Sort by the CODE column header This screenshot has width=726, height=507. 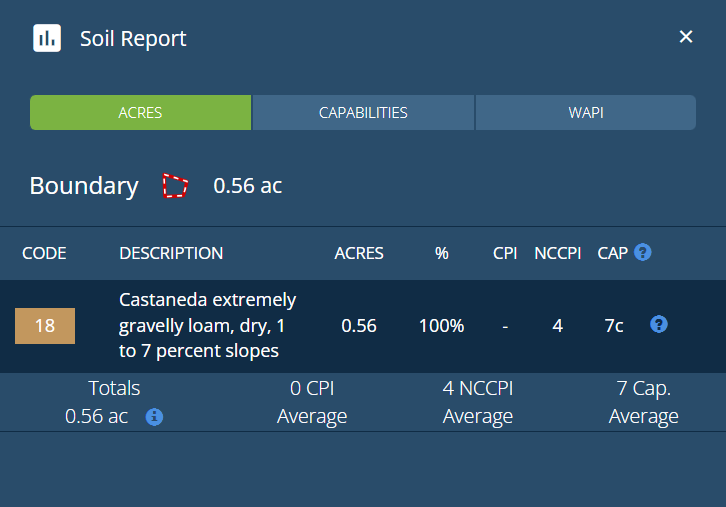point(44,253)
